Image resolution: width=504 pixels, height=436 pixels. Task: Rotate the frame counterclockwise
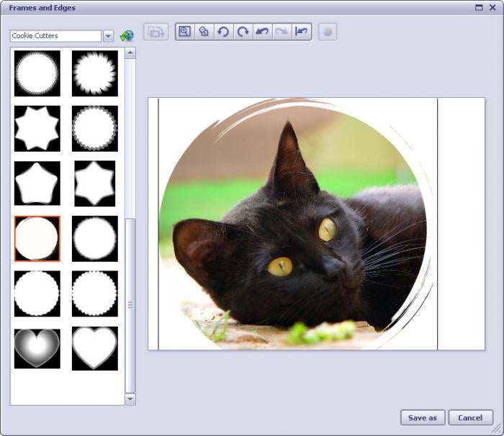[224, 32]
